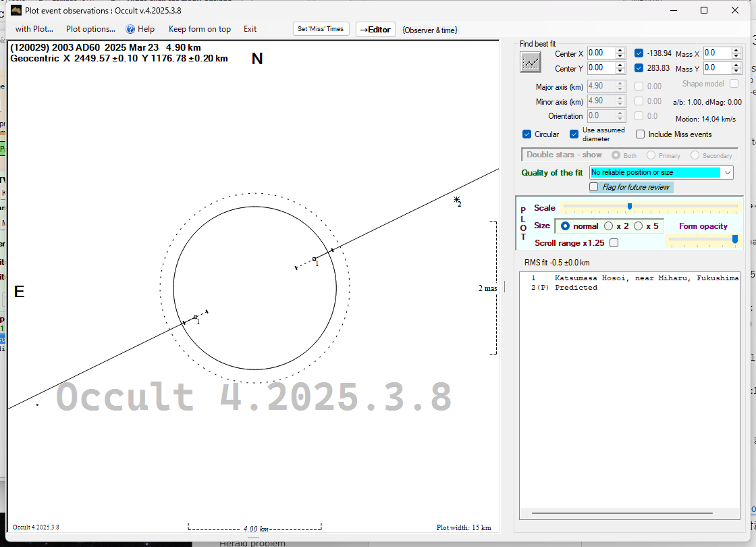Click Keep form on top menu item

[x=200, y=29]
